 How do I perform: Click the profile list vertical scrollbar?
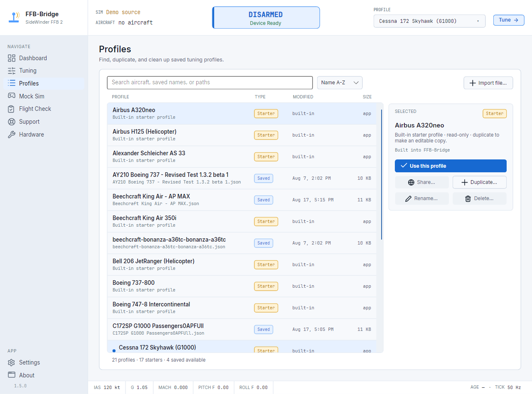pyautogui.click(x=382, y=174)
